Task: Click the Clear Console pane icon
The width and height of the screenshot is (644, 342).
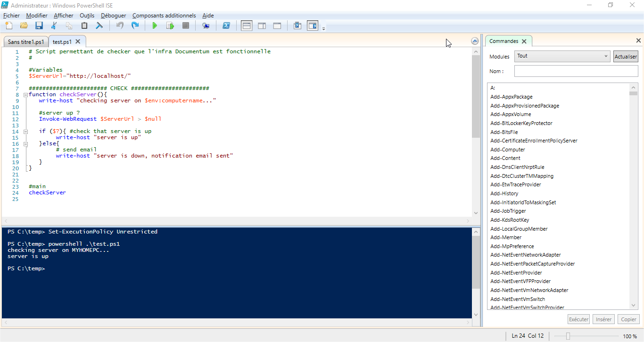Action: [x=99, y=25]
